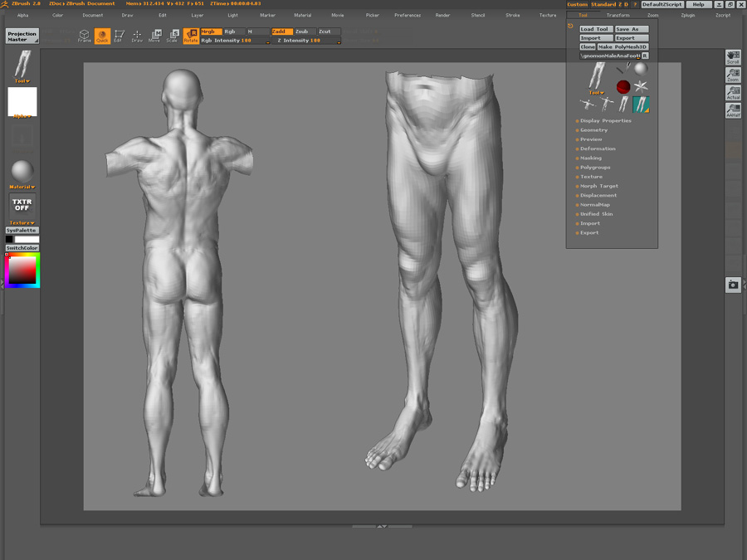Toggle the Rgb draw mode
Screen dimensions: 747x560
(234, 32)
